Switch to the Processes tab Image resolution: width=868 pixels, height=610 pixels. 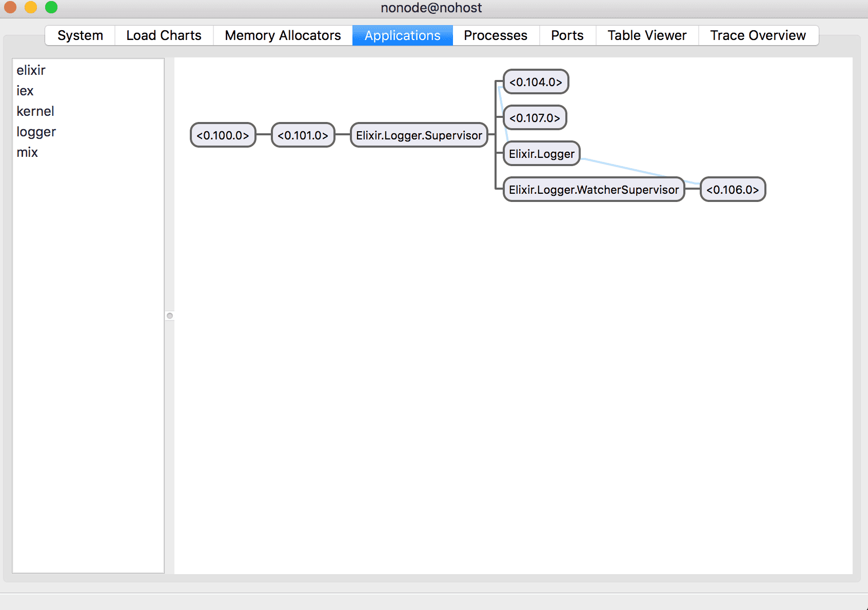495,35
